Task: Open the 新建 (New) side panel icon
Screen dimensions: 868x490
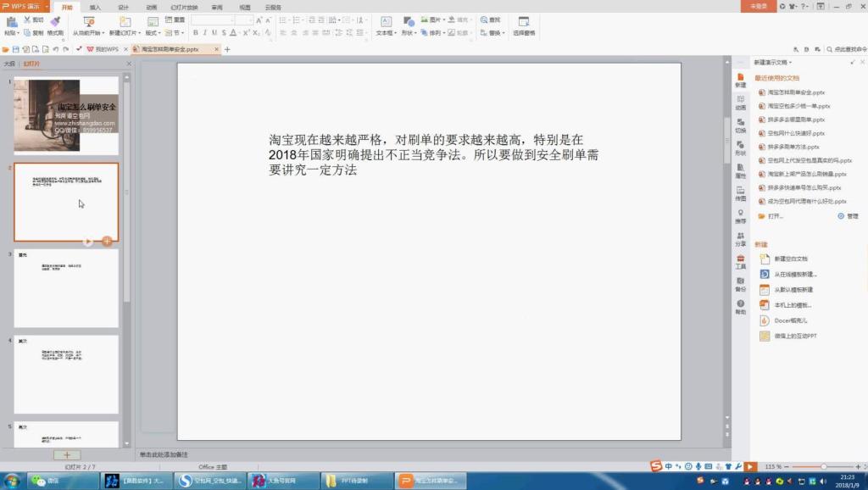Action: click(740, 81)
